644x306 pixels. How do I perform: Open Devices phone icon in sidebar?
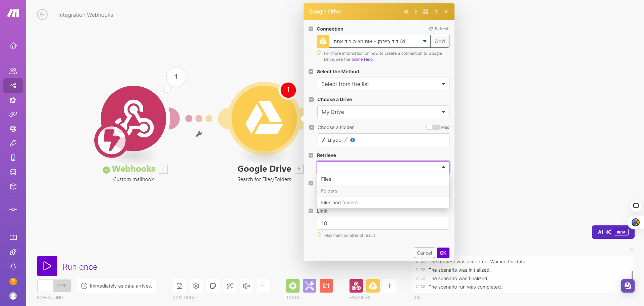(13, 158)
